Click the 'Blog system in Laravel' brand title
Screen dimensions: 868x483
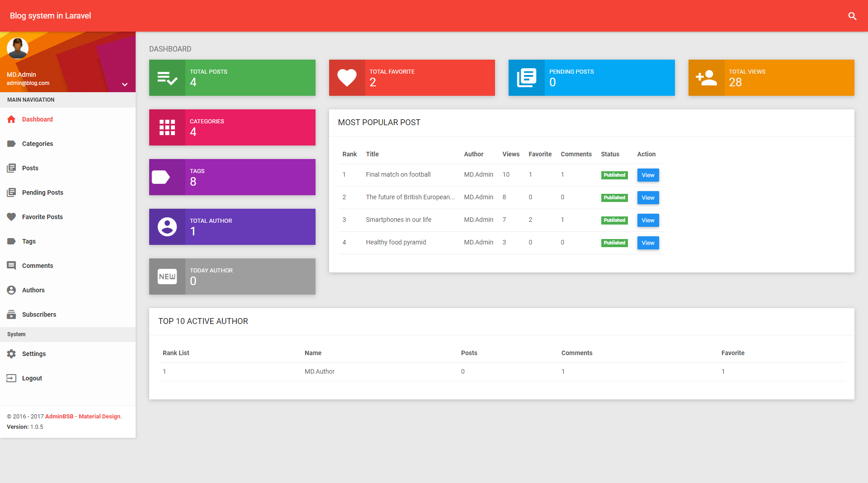(50, 16)
